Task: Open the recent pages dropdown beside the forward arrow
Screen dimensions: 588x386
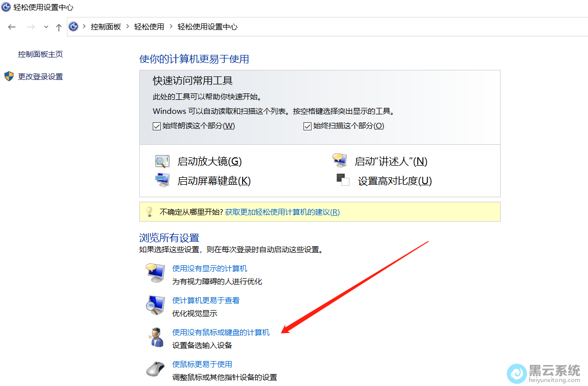Action: 45,27
